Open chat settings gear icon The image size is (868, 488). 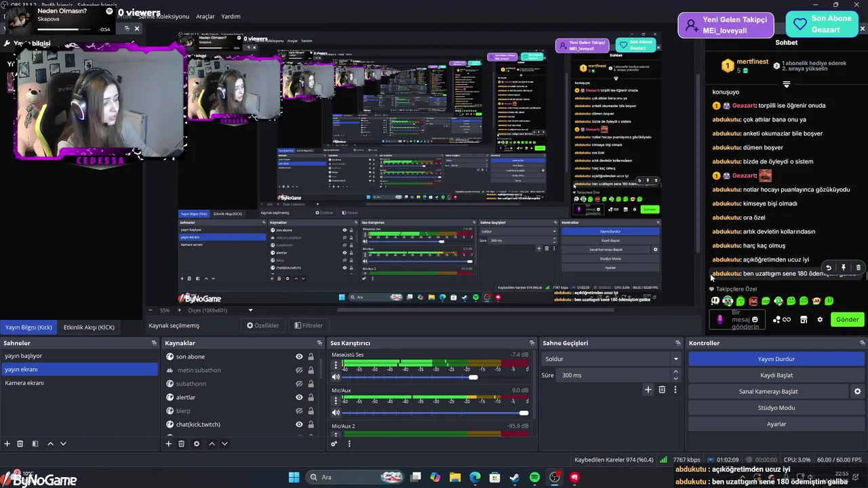point(820,319)
